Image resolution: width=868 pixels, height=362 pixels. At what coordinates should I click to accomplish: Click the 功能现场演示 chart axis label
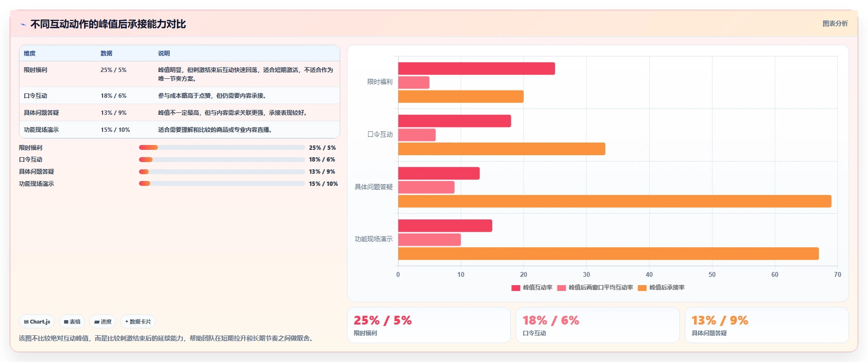pyautogui.click(x=373, y=239)
